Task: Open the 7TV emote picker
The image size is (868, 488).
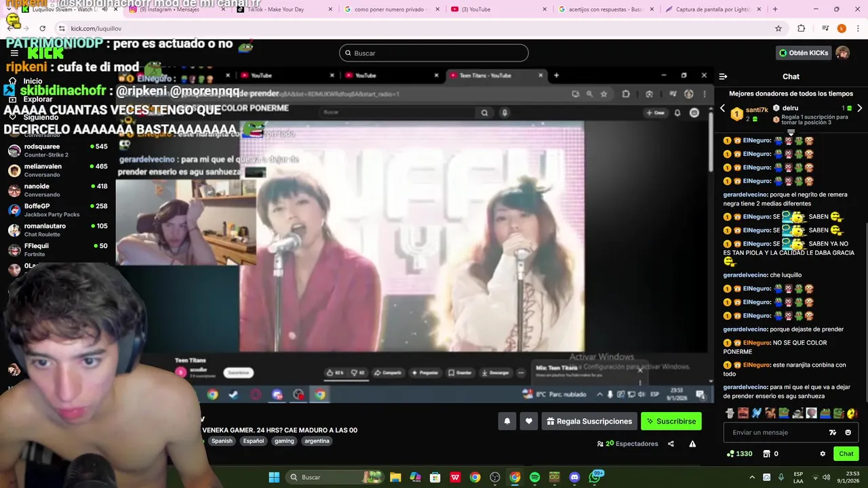Action: click(833, 432)
